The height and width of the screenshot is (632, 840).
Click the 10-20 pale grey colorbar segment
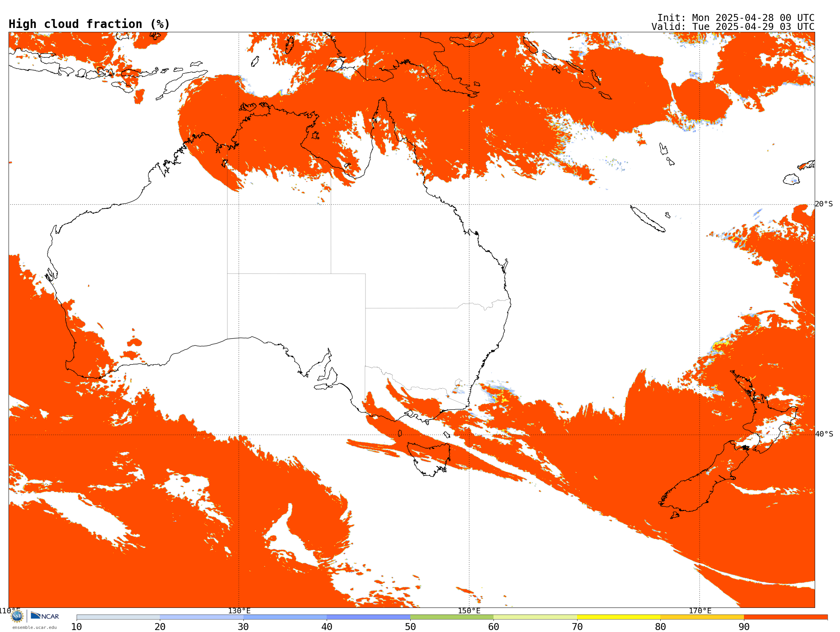pyautogui.click(x=118, y=617)
